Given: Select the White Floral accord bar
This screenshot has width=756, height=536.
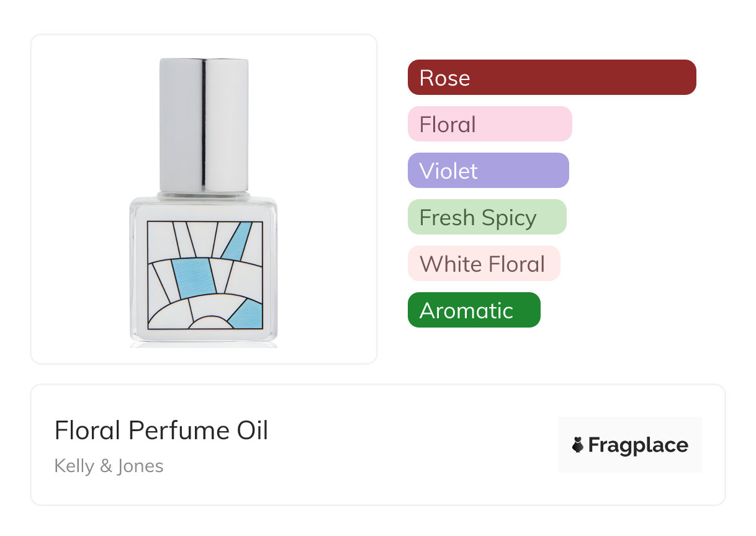Looking at the screenshot, I should pyautogui.click(x=484, y=264).
